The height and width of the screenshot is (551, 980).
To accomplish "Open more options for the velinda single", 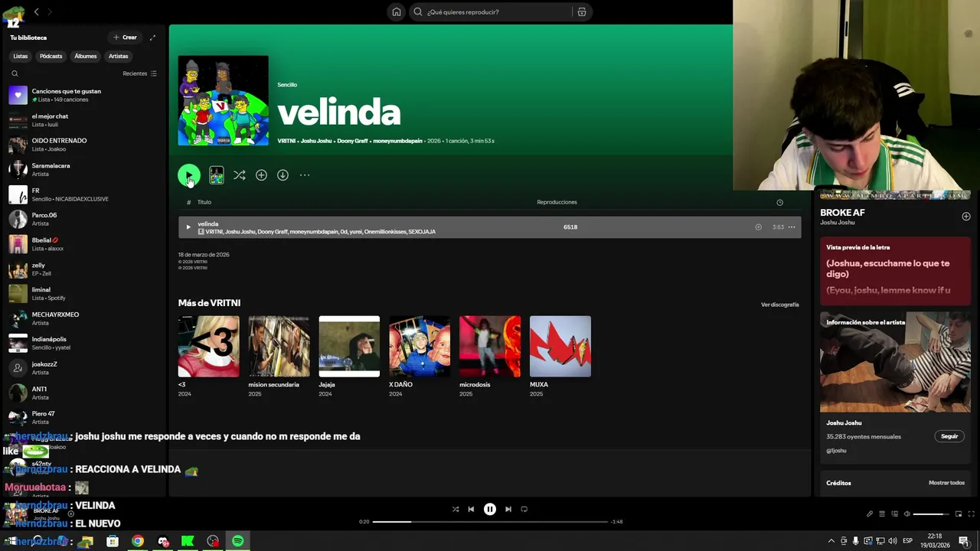I will click(305, 175).
